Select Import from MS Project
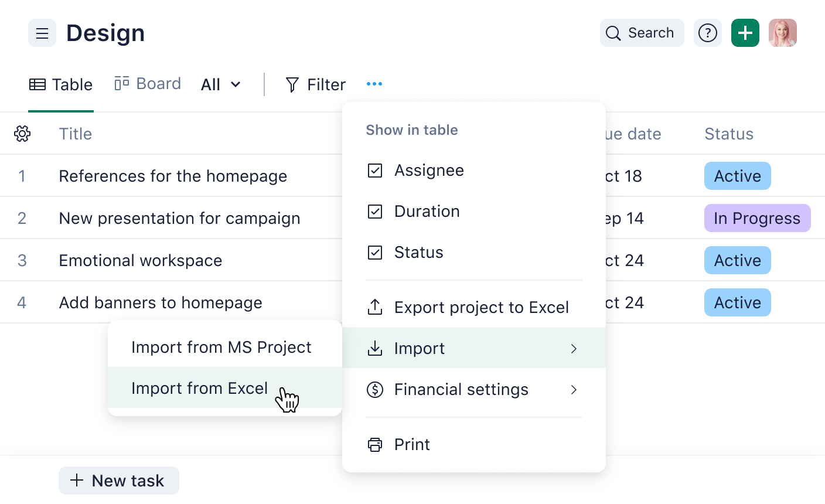 [221, 348]
